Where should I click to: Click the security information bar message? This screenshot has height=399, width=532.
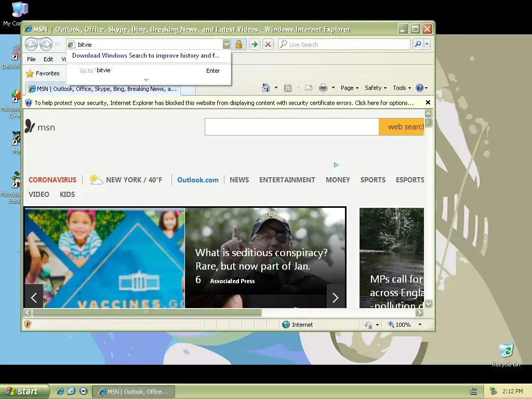(224, 103)
